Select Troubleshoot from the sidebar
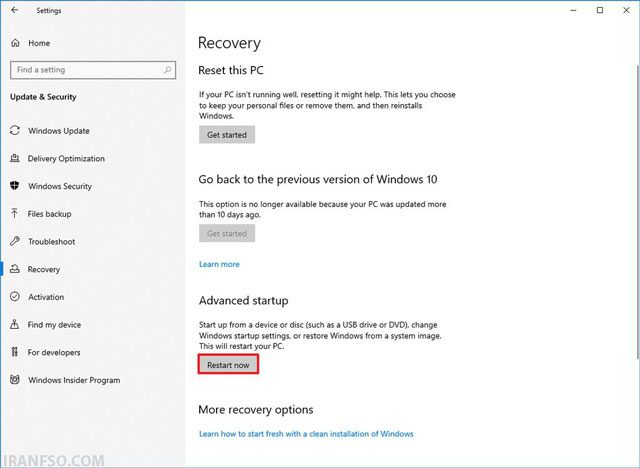This screenshot has height=468, width=640. (51, 242)
